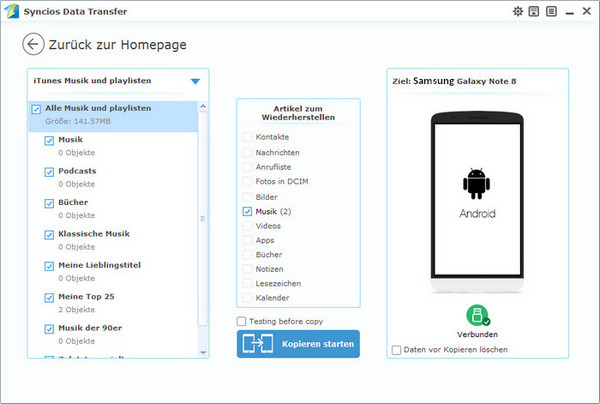600x404 pixels.
Task: Minimize the Syncios window
Action: click(x=570, y=12)
